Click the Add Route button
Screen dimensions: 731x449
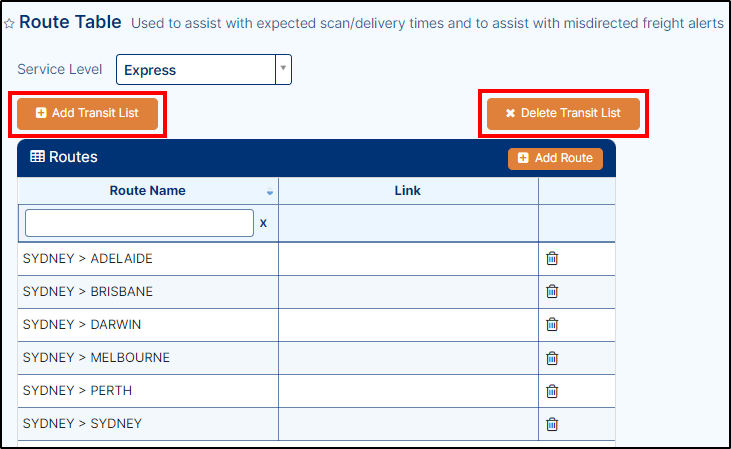(555, 159)
